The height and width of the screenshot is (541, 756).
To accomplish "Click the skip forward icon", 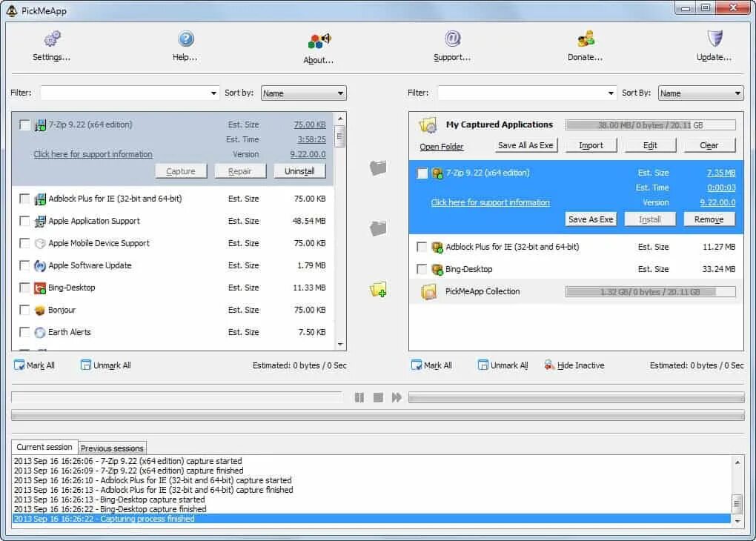I will 397,397.
